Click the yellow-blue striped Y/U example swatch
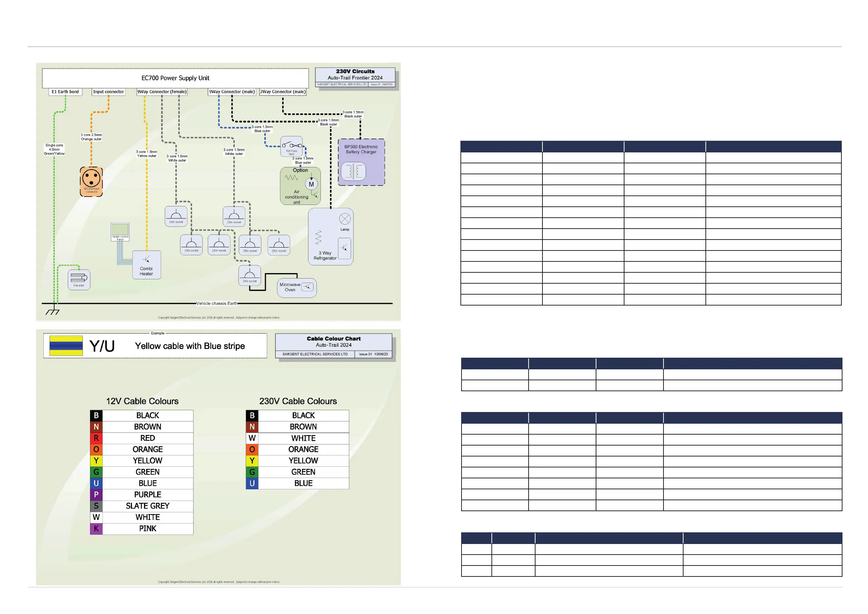Image resolution: width=868 pixels, height=614 pixels. (x=66, y=346)
